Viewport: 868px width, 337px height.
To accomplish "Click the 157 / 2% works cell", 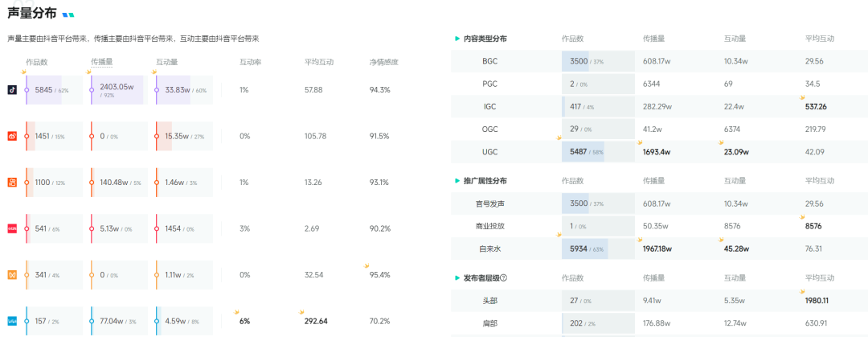I will pyautogui.click(x=54, y=321).
